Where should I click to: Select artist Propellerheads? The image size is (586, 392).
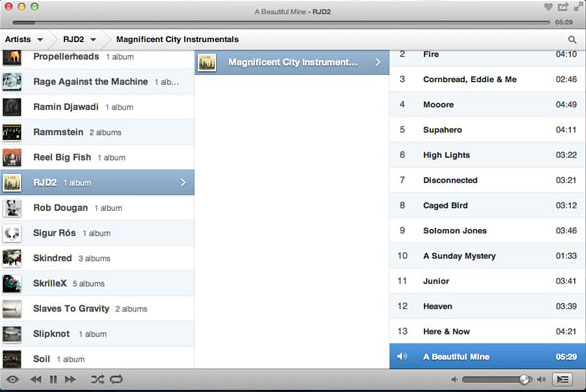[x=97, y=59]
